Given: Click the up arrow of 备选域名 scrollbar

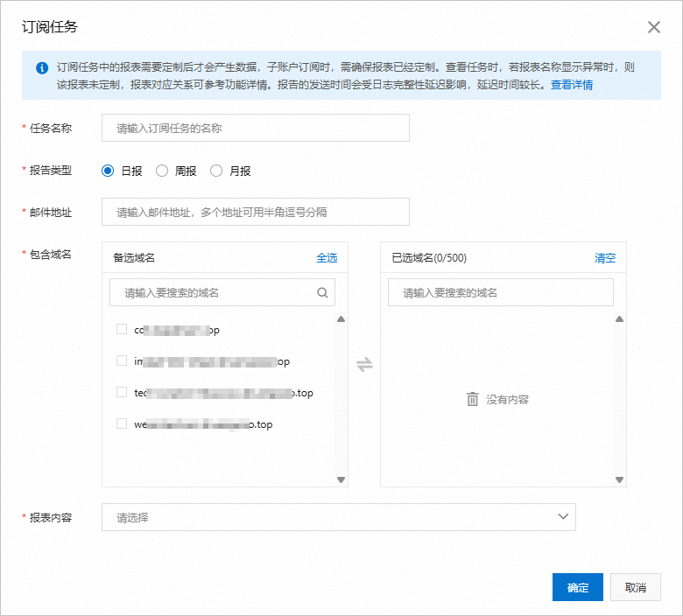Looking at the screenshot, I should pyautogui.click(x=341, y=319).
